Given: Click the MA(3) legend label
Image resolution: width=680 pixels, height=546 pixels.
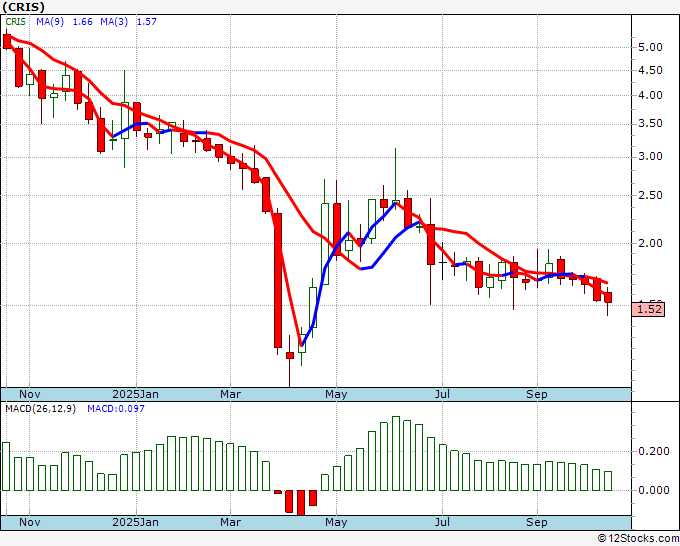Looking at the screenshot, I should (114, 21).
